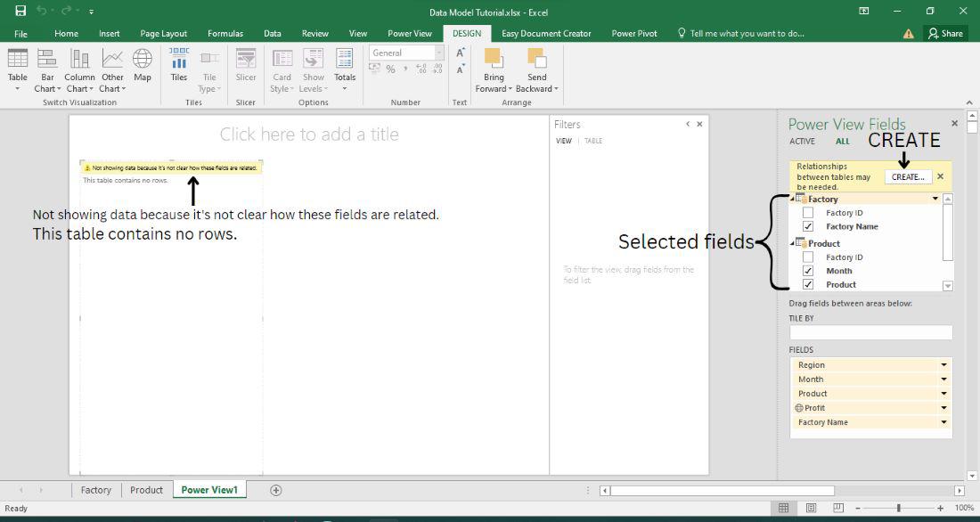Open the Totals options
Image resolution: width=980 pixels, height=522 pixels.
(x=345, y=70)
